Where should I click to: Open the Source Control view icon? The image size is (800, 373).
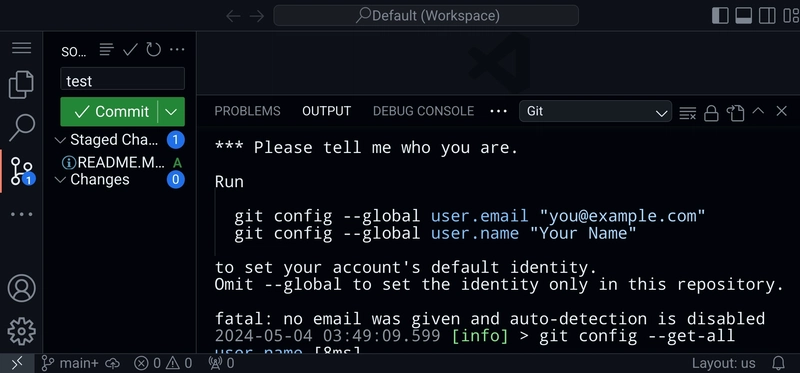(x=21, y=171)
